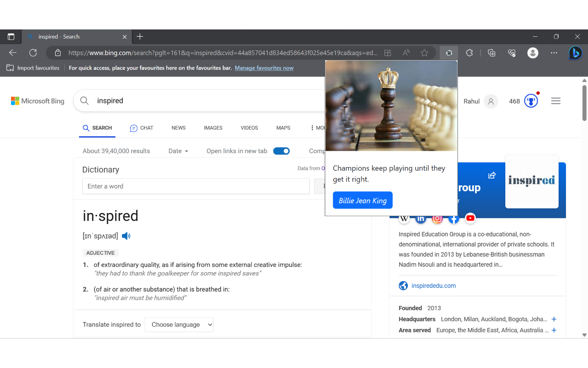Add page to favourites star

pos(424,53)
